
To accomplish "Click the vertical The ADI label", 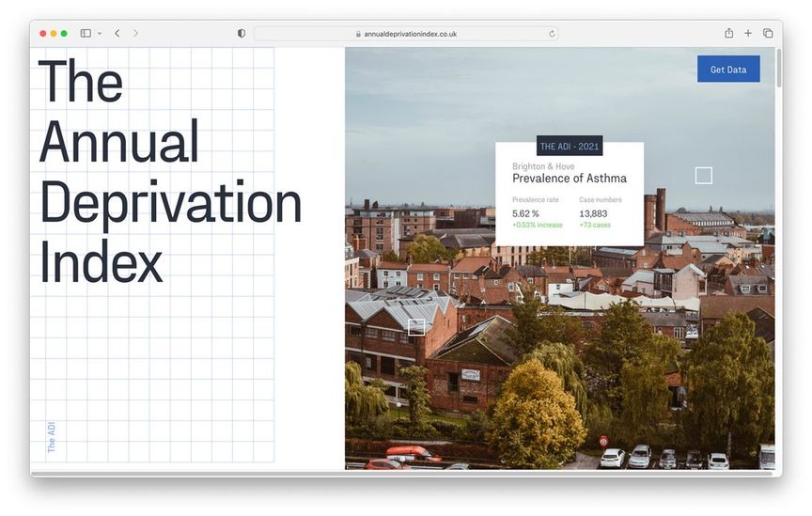I will pos(51,437).
